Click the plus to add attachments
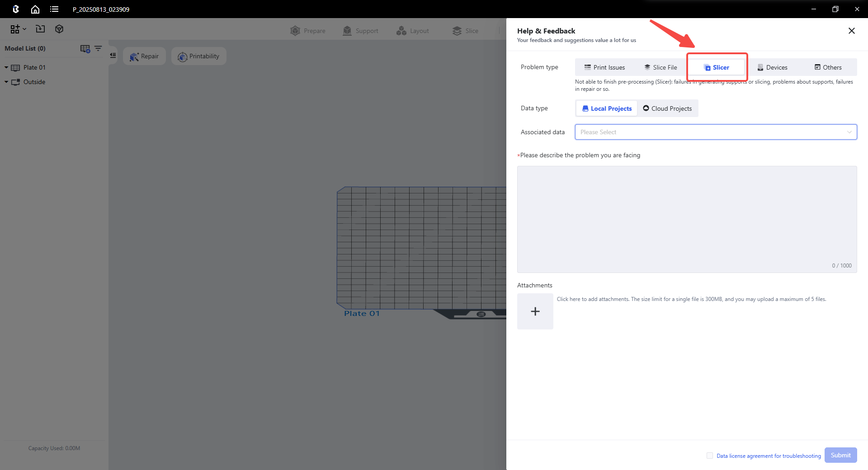This screenshot has height=470, width=868. pos(535,311)
